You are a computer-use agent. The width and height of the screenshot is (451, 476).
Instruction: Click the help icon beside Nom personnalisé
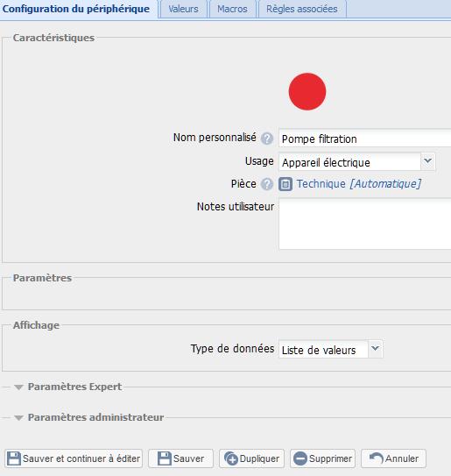coord(267,139)
